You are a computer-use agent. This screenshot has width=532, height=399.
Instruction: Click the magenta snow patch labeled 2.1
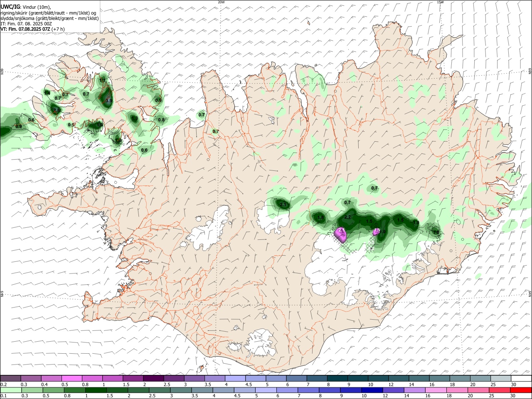click(341, 235)
